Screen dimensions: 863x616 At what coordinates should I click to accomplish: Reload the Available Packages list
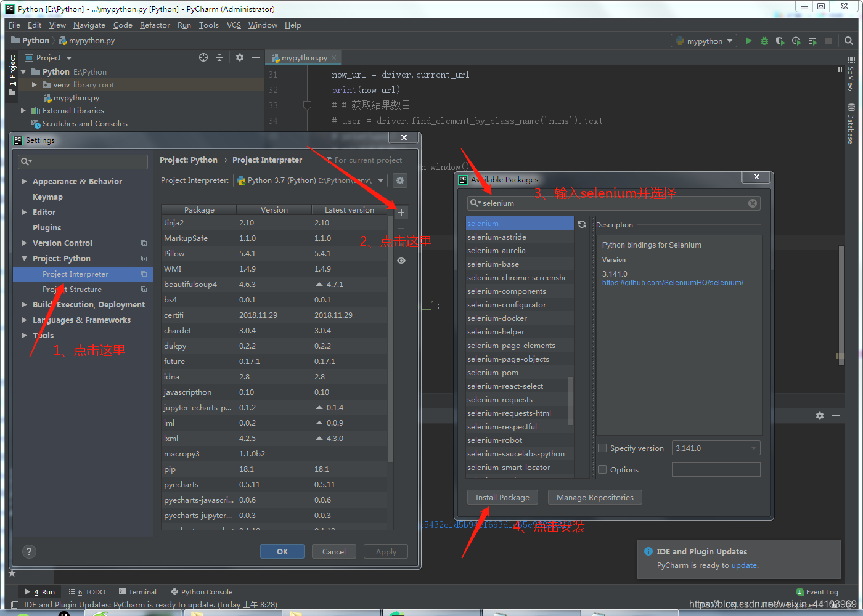(x=582, y=224)
